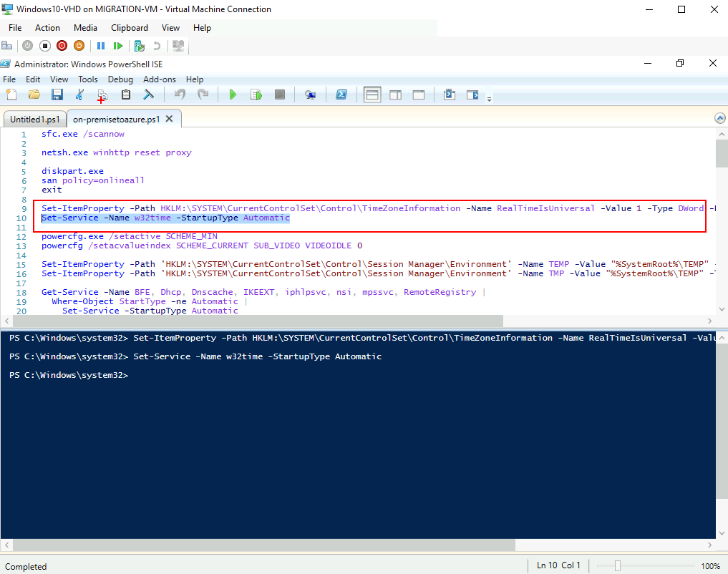This screenshot has height=574, width=728.
Task: Click the empty console prompt line
Action: [69, 375]
